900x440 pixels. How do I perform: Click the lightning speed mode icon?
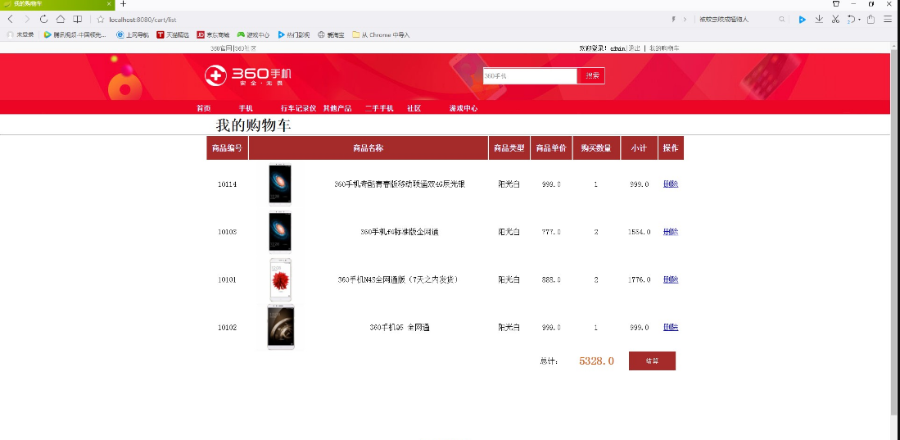[x=673, y=19]
